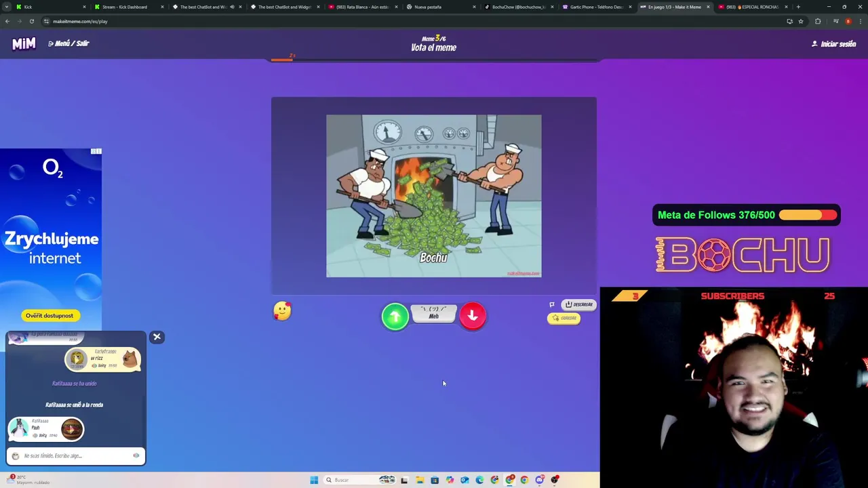Viewport: 868px width, 488px height.
Task: Click the Meta de Follows progress bar
Action: pos(808,216)
